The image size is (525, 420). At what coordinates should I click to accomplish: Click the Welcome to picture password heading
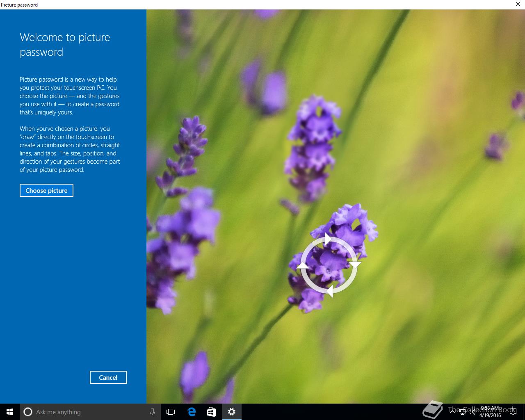[x=65, y=45]
